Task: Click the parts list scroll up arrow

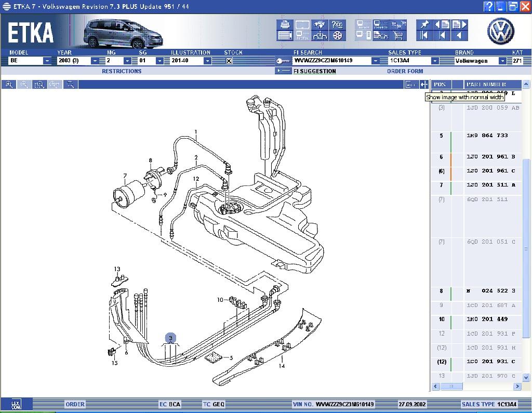Action: 526,84
